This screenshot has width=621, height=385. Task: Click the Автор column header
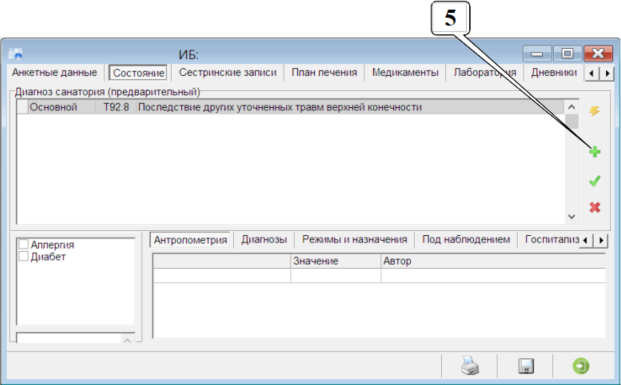493,261
